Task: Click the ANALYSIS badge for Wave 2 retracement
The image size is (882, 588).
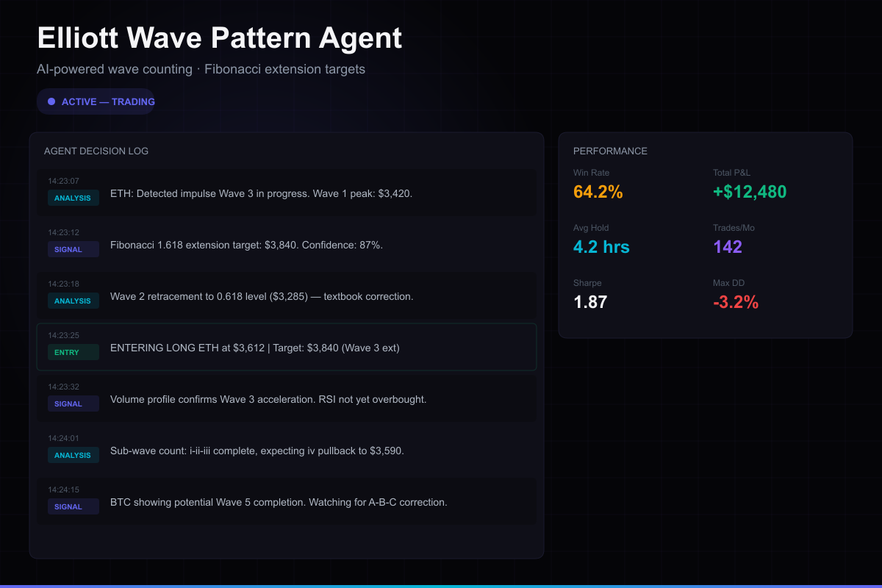Action: [x=73, y=301]
